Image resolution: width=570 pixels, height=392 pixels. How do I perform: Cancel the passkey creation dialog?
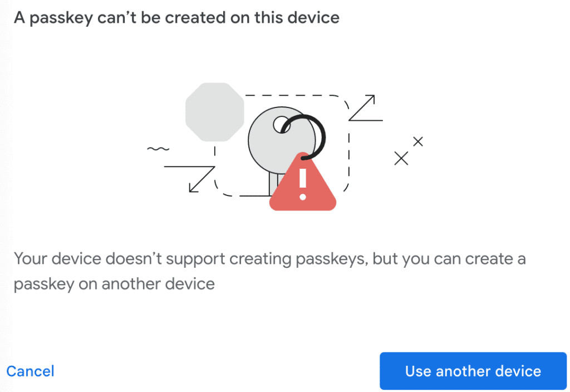click(30, 371)
